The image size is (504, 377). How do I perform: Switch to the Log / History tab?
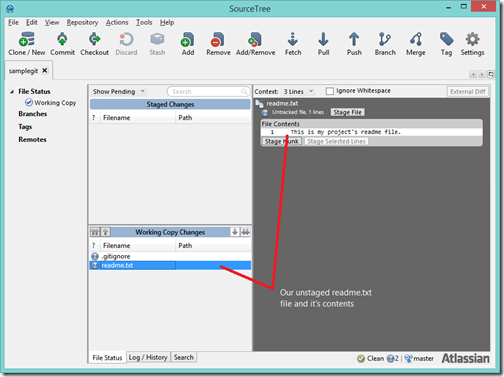point(148,357)
